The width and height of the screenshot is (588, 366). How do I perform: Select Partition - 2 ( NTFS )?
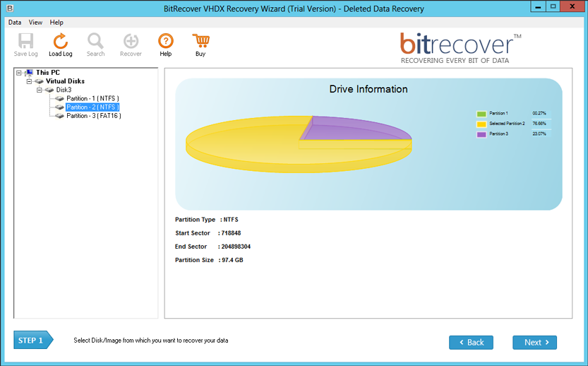[92, 107]
